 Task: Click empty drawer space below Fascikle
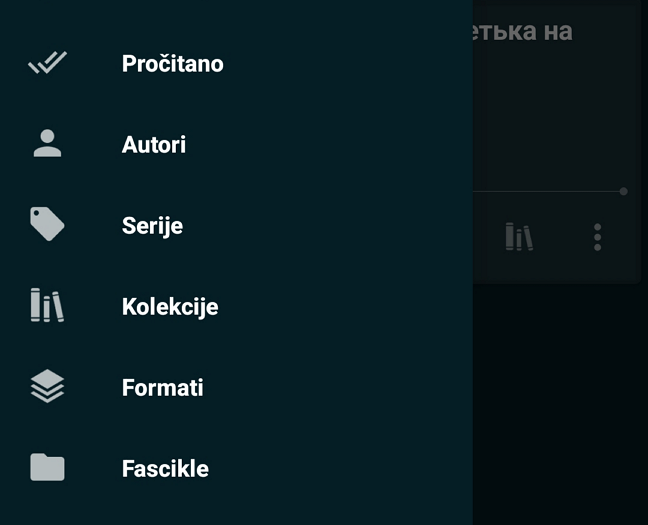(236, 510)
